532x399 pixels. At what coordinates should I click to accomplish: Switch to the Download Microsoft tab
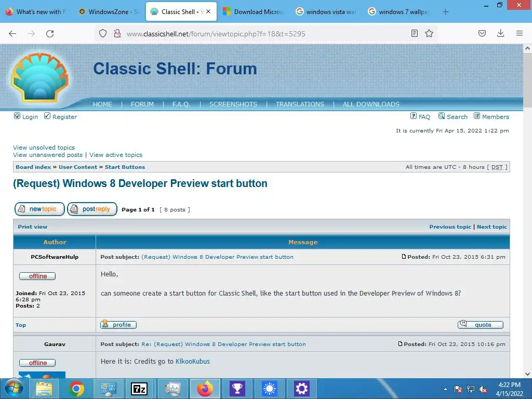pyautogui.click(x=254, y=11)
